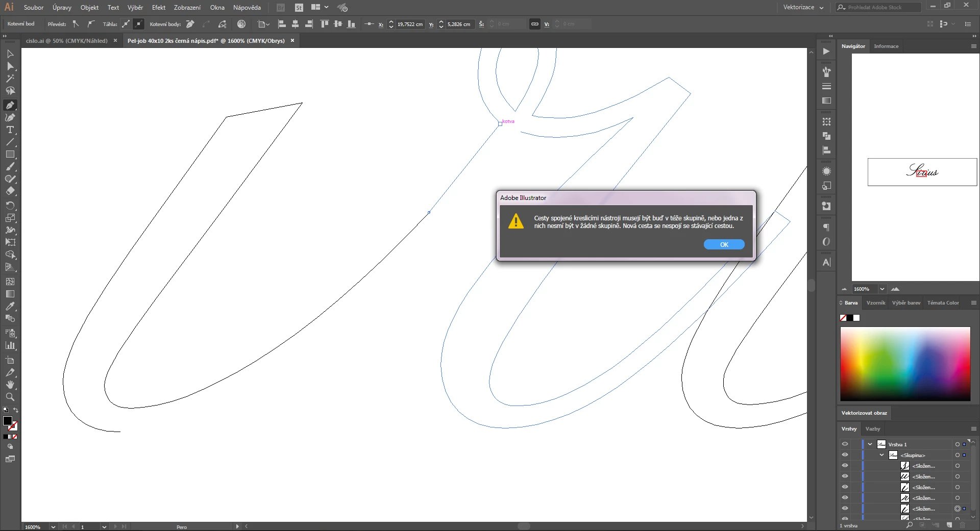Toggle visibility of Skupina group
Screen dimensions: 980x531
point(845,455)
